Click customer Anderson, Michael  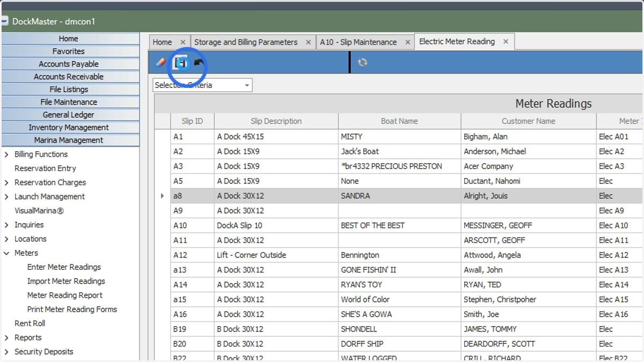coord(529,152)
